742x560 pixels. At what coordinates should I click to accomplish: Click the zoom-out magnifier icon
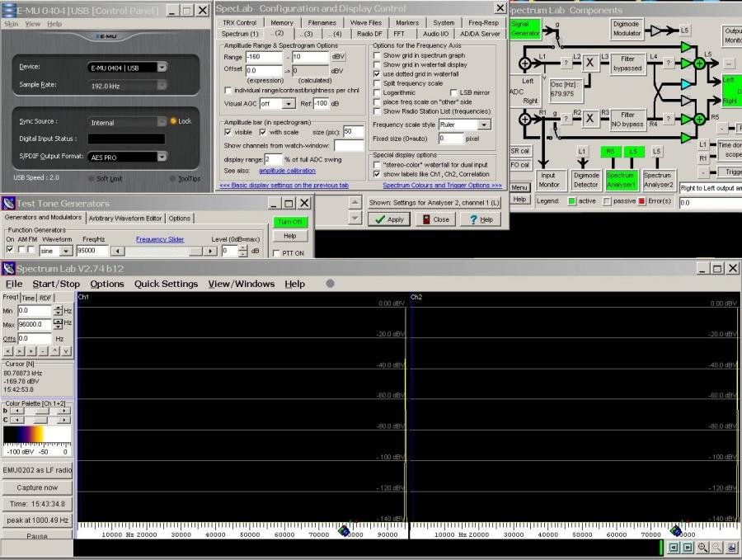716,547
